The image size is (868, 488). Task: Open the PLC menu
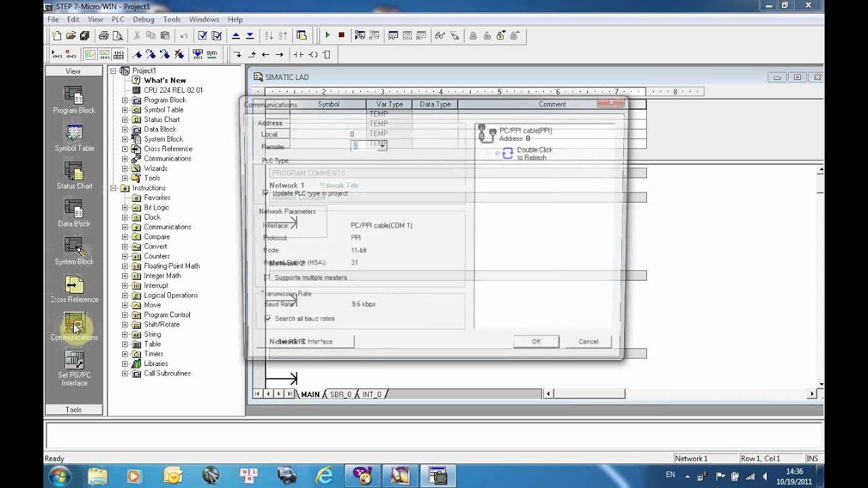(118, 20)
